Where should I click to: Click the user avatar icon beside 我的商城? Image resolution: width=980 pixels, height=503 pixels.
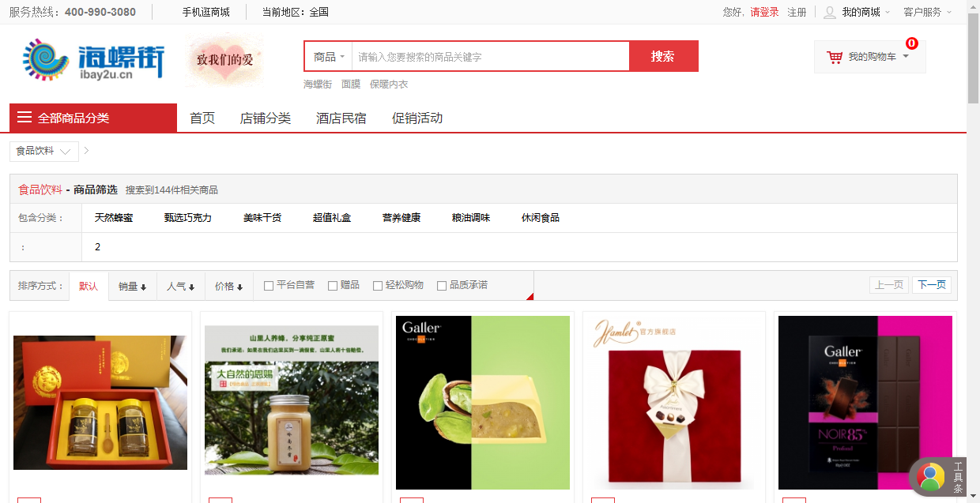pos(830,12)
